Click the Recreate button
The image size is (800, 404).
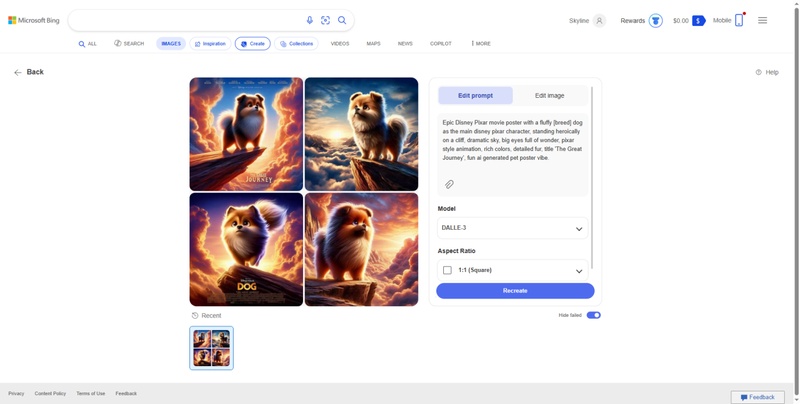point(515,291)
